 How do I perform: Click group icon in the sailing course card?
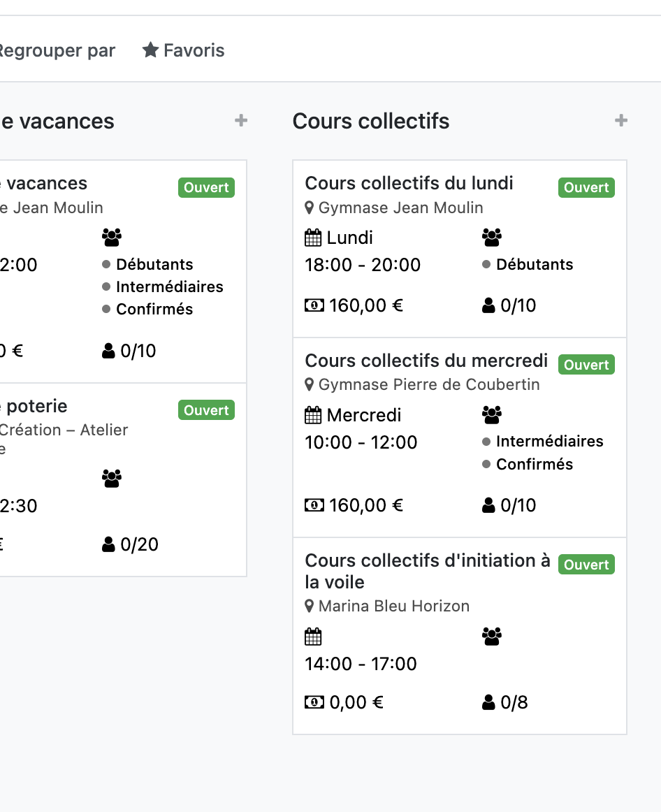coord(492,637)
